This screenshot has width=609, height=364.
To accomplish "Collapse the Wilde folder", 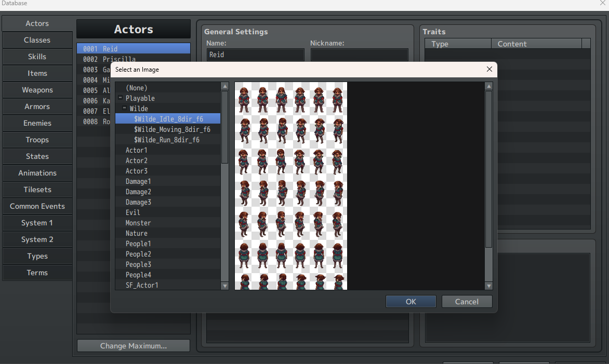I will [x=124, y=109].
